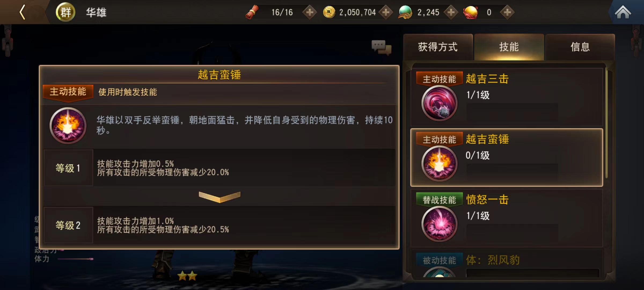Viewport: 644px width, 290px height.
Task: Switch to the 获得方式 tab
Action: click(x=438, y=47)
